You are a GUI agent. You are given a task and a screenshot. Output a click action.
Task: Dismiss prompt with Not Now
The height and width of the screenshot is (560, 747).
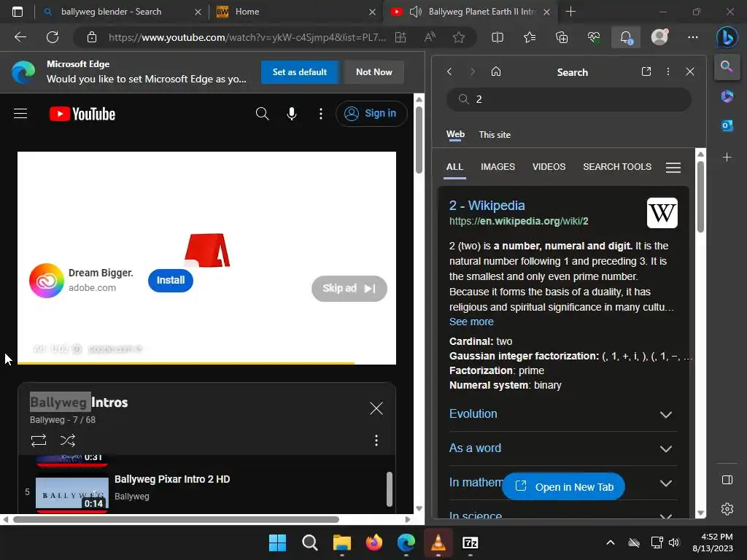coord(374,72)
